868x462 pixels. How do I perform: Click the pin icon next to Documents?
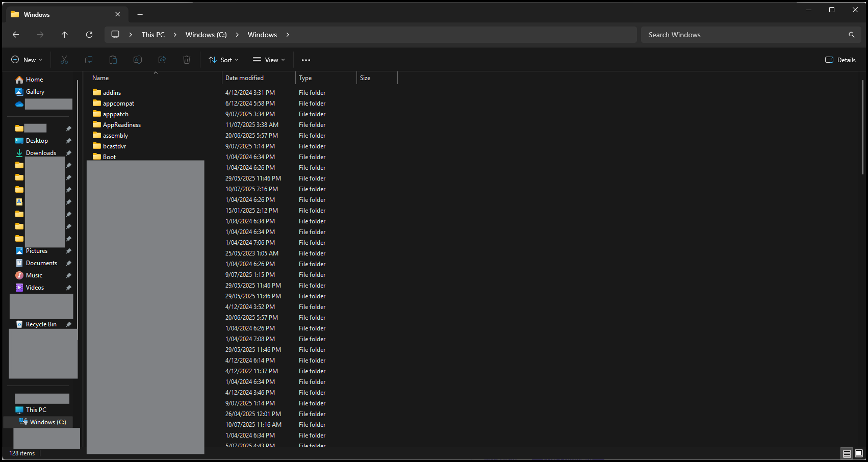[68, 263]
